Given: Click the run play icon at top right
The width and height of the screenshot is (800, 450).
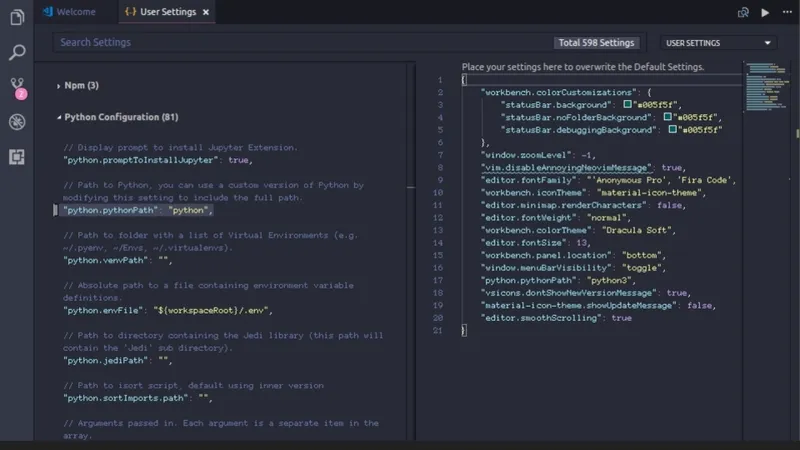Looking at the screenshot, I should 765,12.
